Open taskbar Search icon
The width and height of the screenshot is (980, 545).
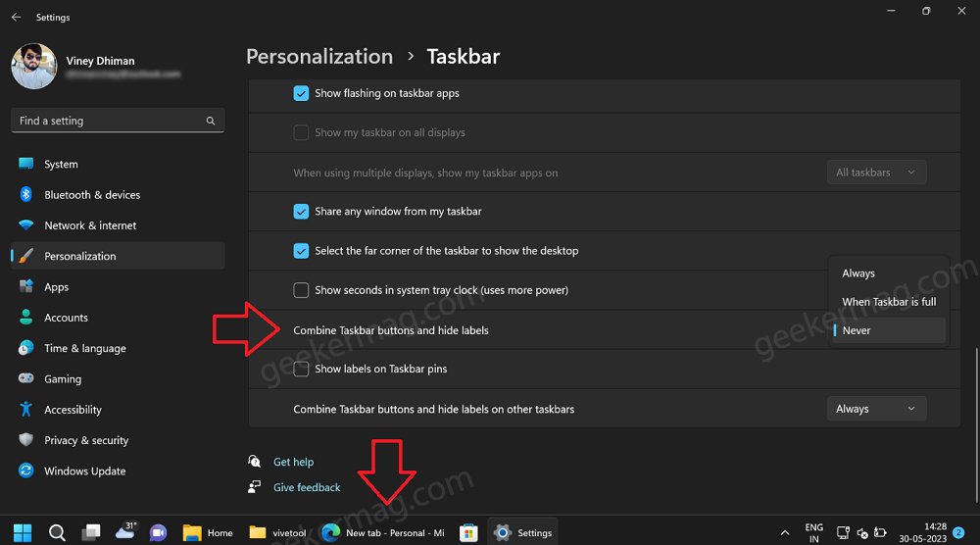57,532
